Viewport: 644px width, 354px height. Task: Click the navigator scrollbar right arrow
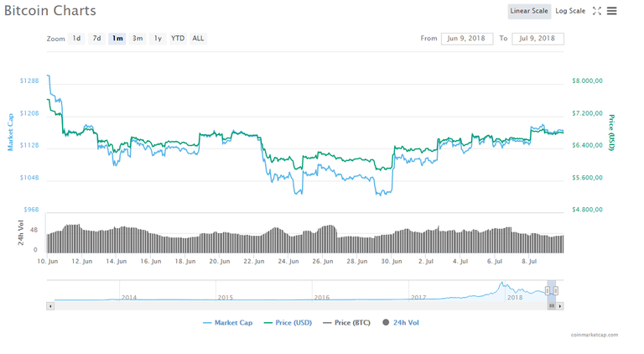click(560, 306)
